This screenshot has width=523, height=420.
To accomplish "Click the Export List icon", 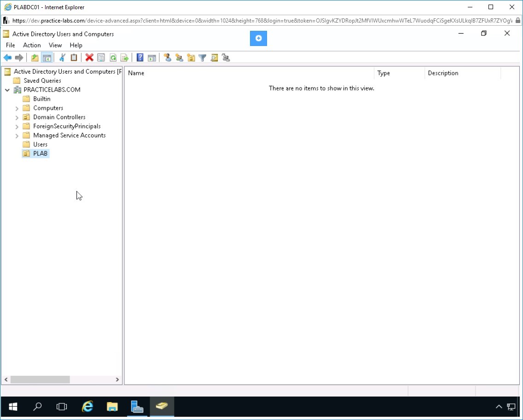I will point(124,58).
